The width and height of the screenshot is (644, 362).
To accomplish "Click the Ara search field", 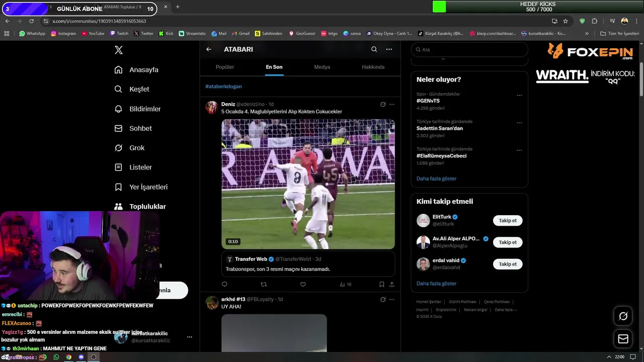I will click(469, 50).
